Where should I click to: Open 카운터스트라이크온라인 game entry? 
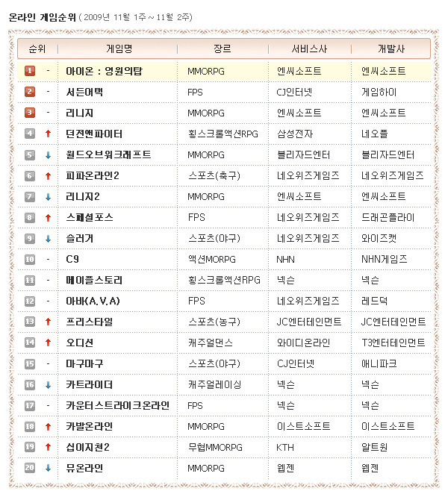118,405
